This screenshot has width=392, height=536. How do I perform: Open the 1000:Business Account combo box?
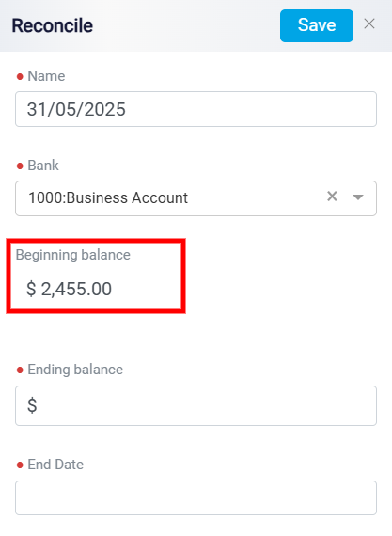(196, 198)
